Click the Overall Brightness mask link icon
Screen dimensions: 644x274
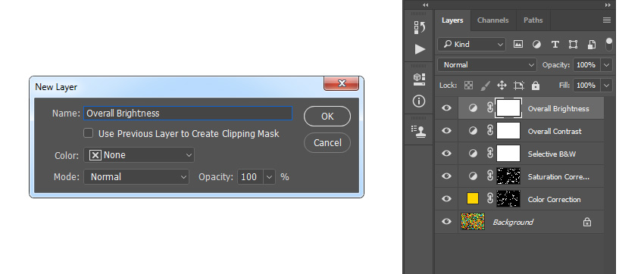[x=489, y=108]
